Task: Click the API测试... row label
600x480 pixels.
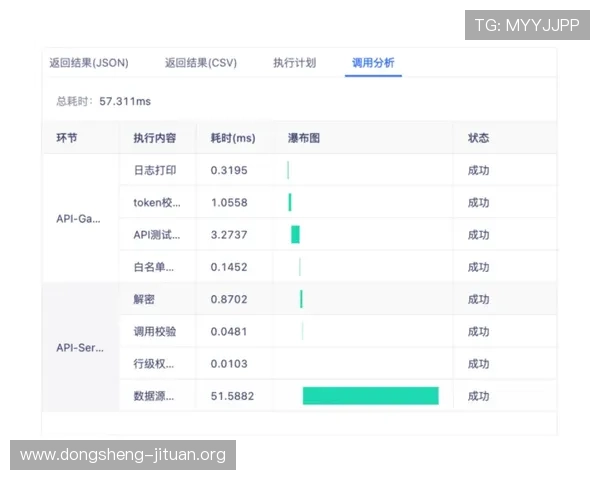Action: point(157,235)
